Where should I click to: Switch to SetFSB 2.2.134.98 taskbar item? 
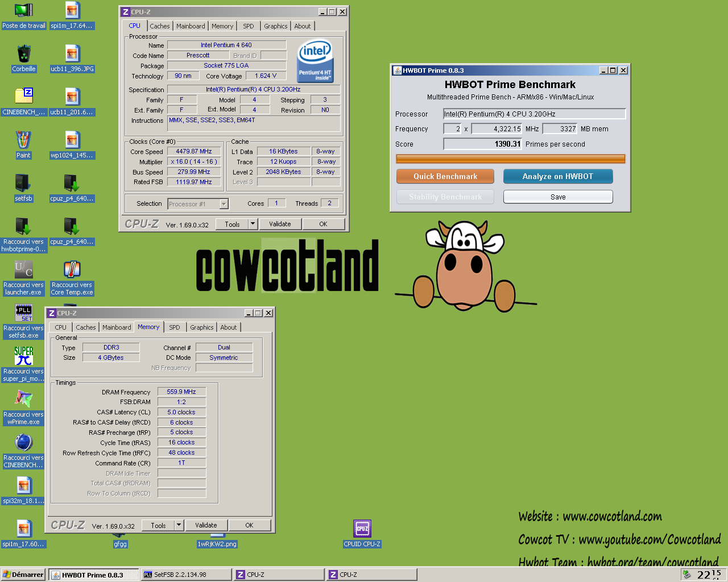(187, 575)
